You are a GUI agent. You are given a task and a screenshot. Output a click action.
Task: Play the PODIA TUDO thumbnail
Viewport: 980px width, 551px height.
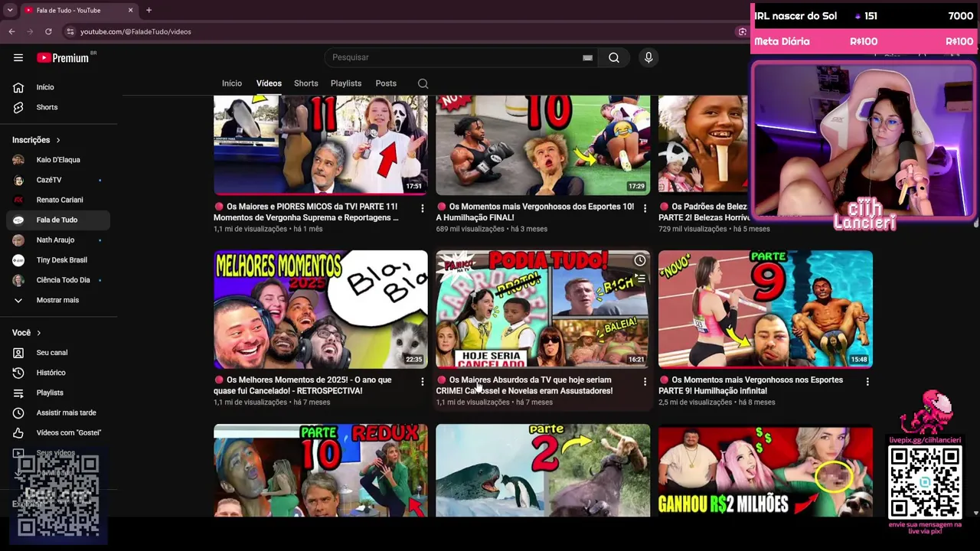(x=543, y=309)
